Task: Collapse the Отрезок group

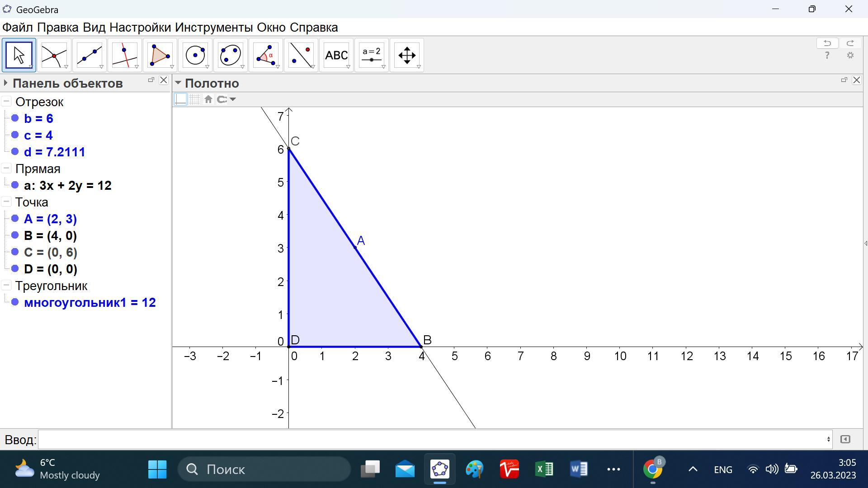Action: [x=6, y=102]
